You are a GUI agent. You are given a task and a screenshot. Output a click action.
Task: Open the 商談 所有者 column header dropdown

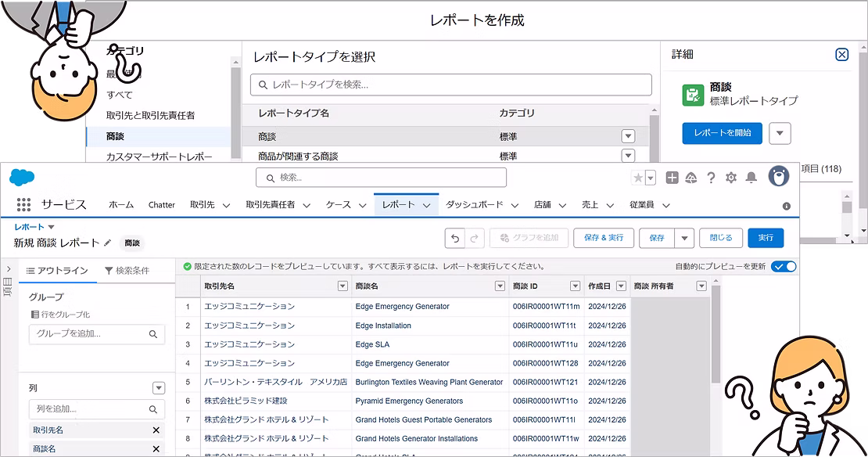(x=701, y=286)
